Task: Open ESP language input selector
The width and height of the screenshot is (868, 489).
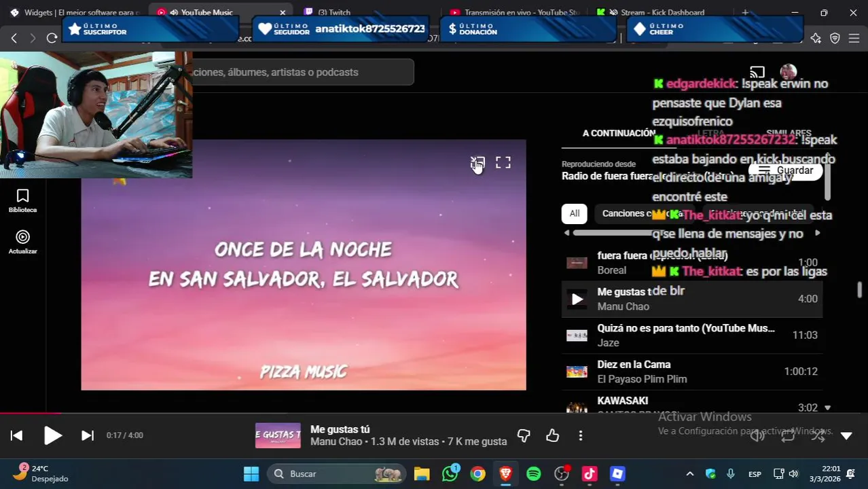Action: (x=755, y=474)
